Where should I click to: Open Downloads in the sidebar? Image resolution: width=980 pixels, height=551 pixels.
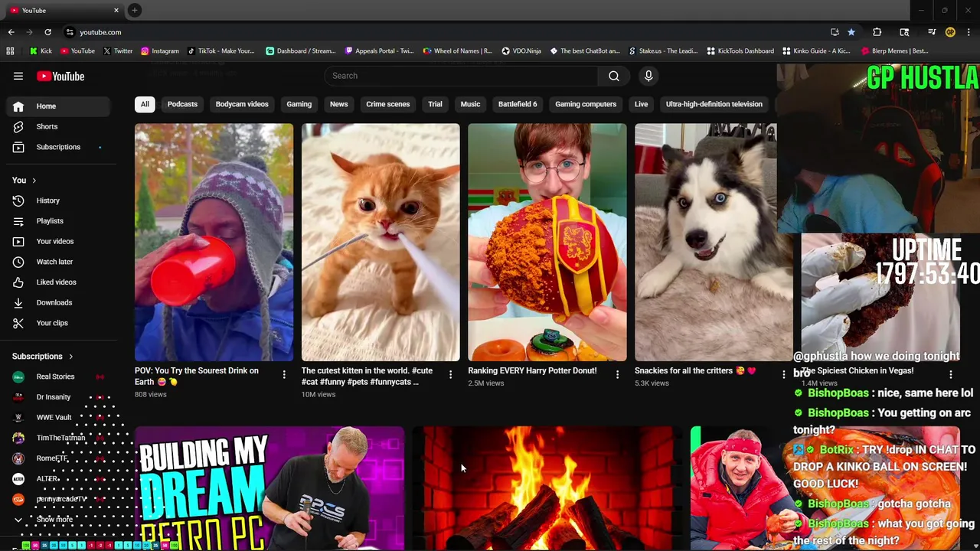(x=58, y=302)
